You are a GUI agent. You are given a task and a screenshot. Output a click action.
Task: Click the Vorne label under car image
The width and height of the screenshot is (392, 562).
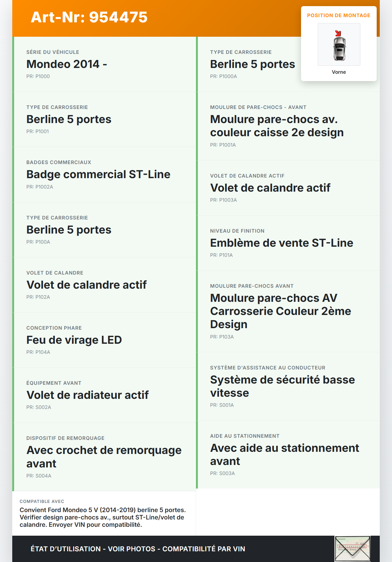tap(339, 72)
